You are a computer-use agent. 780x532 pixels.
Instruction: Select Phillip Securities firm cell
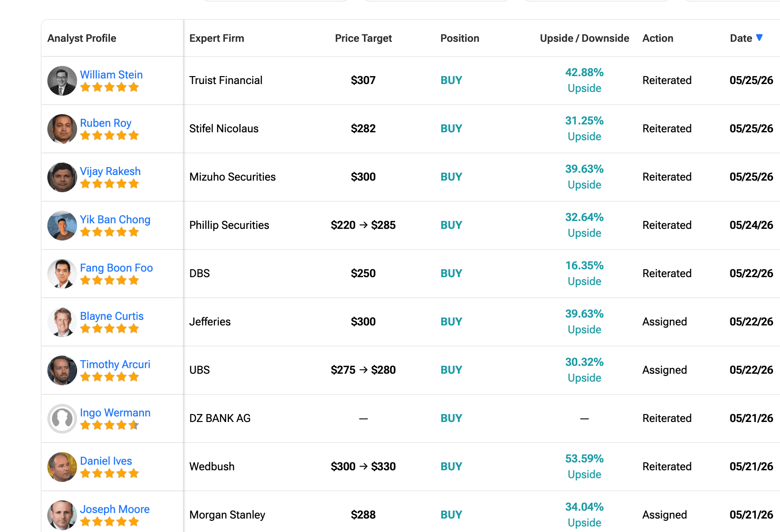[x=229, y=225]
